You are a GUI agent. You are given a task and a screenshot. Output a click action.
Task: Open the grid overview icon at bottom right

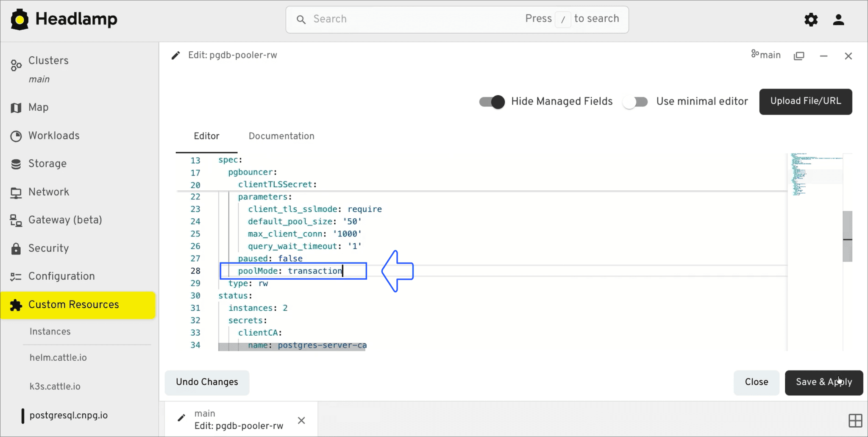click(855, 420)
